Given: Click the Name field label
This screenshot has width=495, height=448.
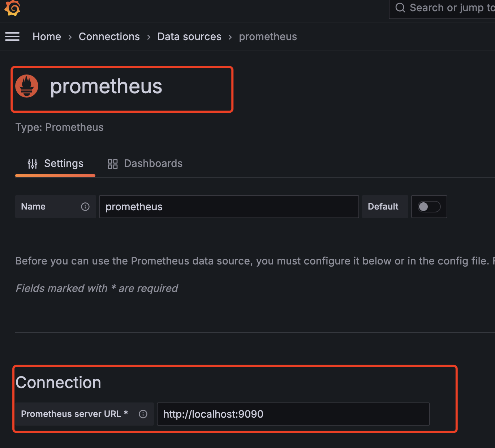Looking at the screenshot, I should tap(33, 207).
